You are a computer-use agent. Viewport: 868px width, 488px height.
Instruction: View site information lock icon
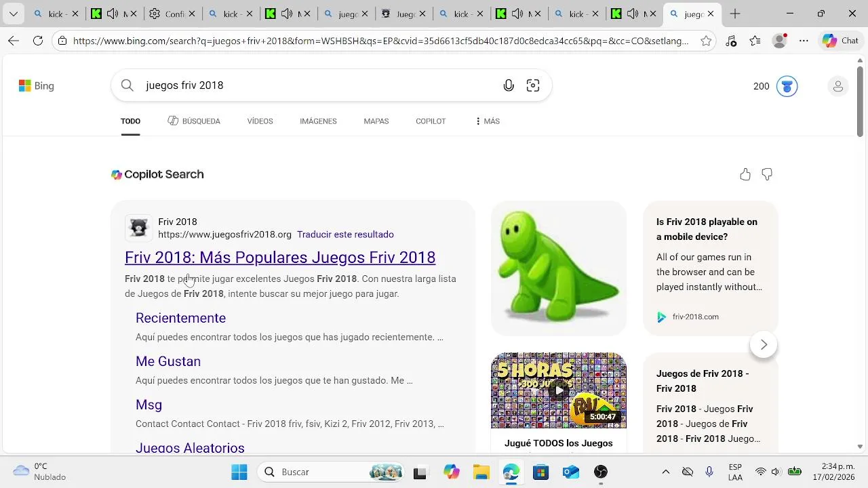pyautogui.click(x=62, y=41)
